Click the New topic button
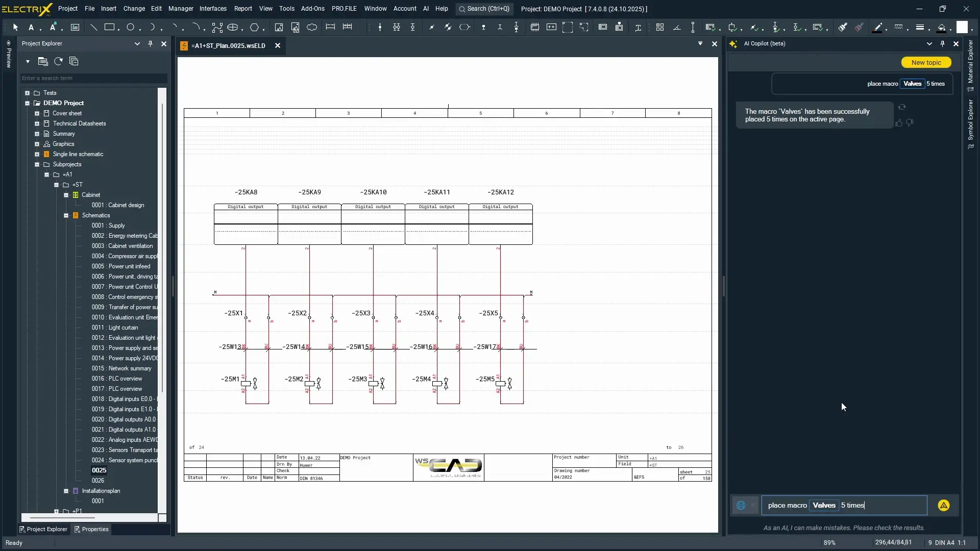 (926, 62)
